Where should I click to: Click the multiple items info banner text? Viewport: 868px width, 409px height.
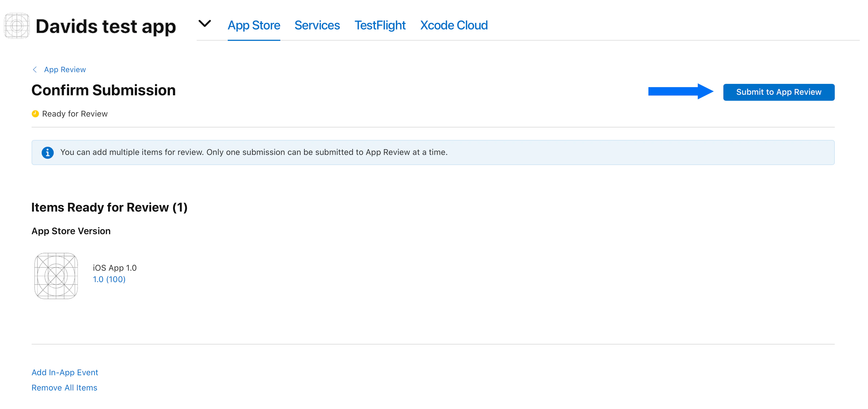click(254, 152)
